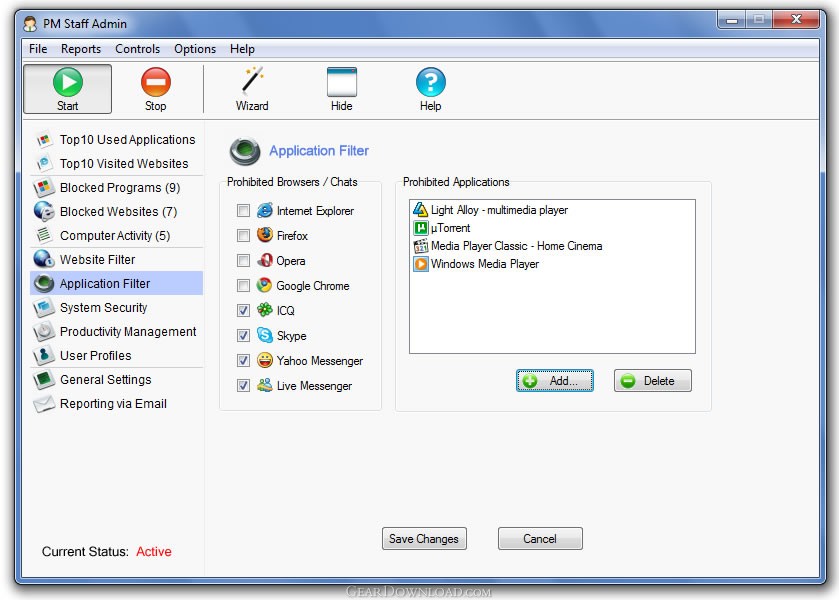Click the Media Player Classic icon

click(x=421, y=246)
